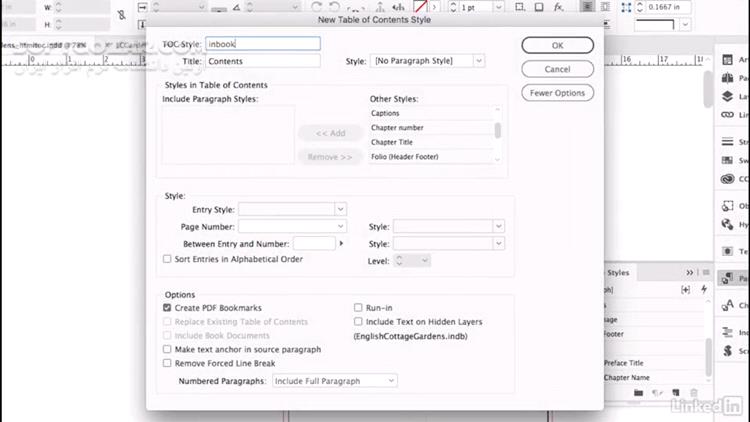Image resolution: width=750 pixels, height=422 pixels.
Task: Uncheck Create PDF Bookmarks
Action: (x=167, y=308)
